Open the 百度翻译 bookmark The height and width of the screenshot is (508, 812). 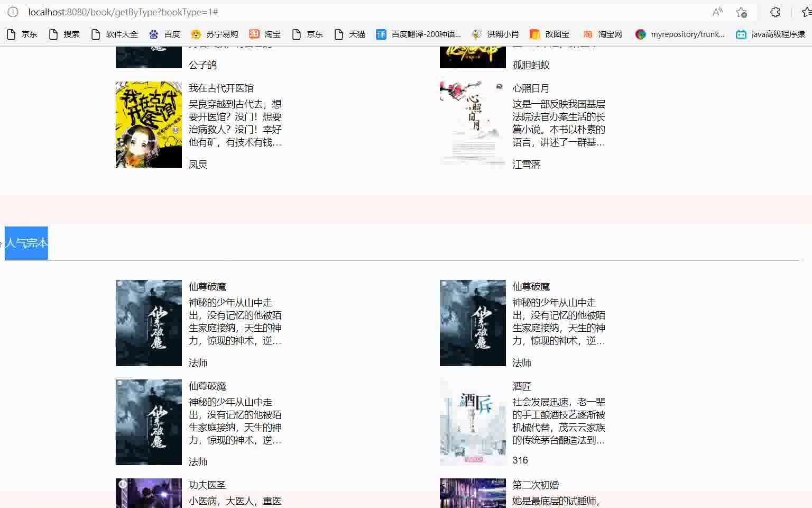419,34
